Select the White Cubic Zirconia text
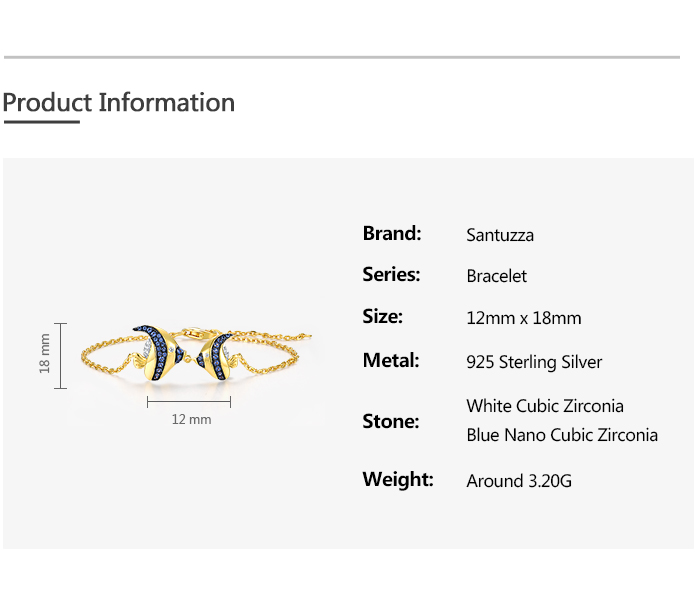The image size is (700, 610). (x=545, y=406)
